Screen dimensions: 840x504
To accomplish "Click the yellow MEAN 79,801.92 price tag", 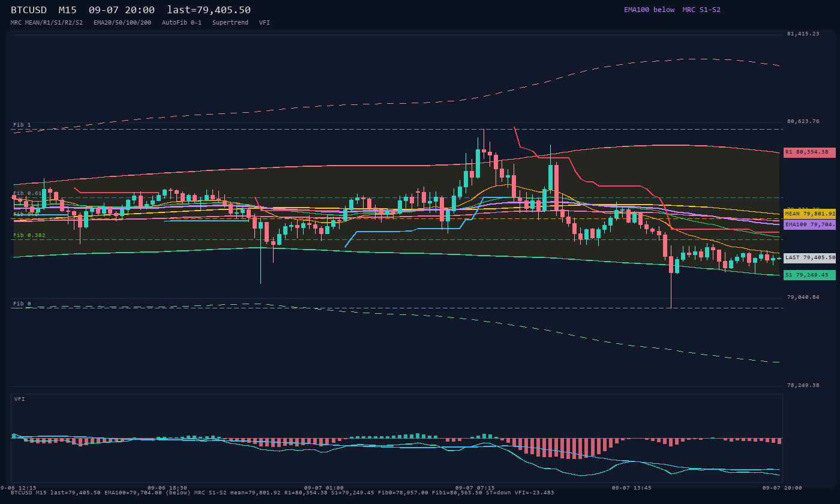I will [809, 214].
